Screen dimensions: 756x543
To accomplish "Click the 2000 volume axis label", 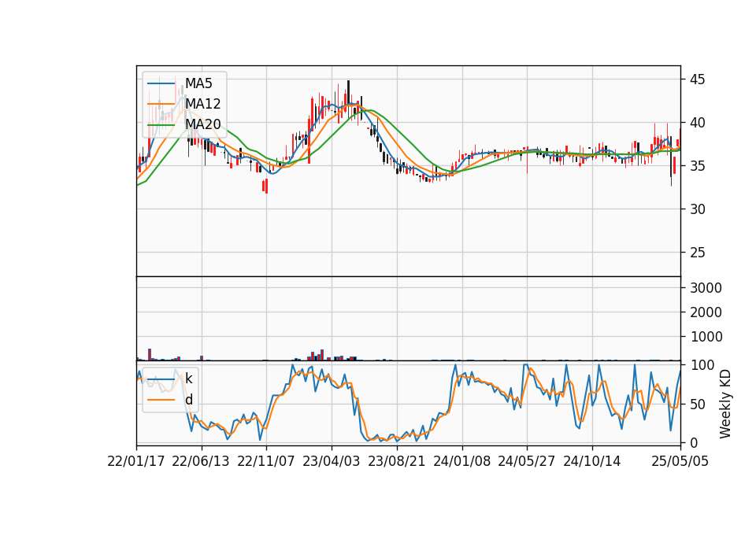I will tap(706, 312).
